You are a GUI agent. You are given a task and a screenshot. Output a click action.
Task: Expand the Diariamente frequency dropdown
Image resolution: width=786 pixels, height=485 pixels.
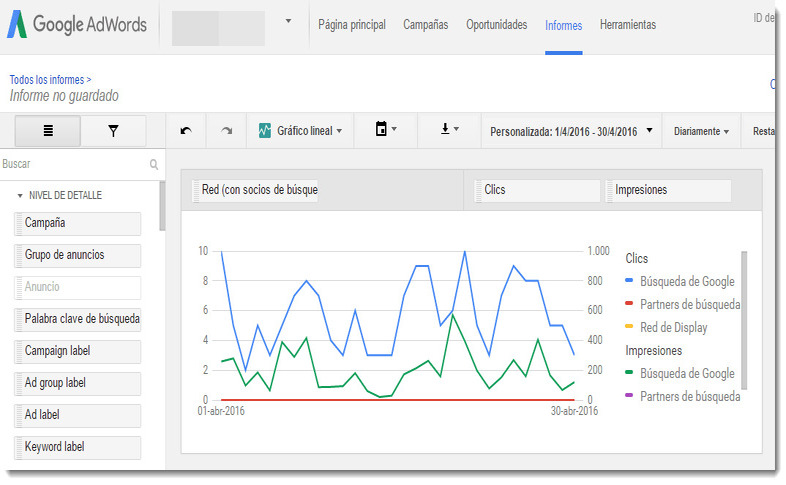coord(701,131)
